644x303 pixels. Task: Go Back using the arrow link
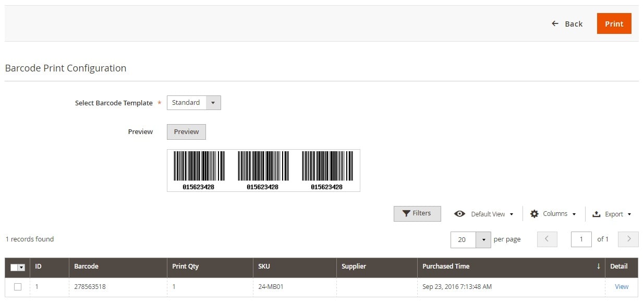[567, 24]
